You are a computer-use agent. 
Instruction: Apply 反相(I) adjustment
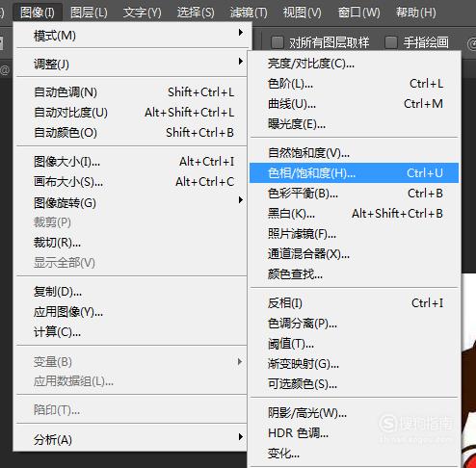(354, 303)
